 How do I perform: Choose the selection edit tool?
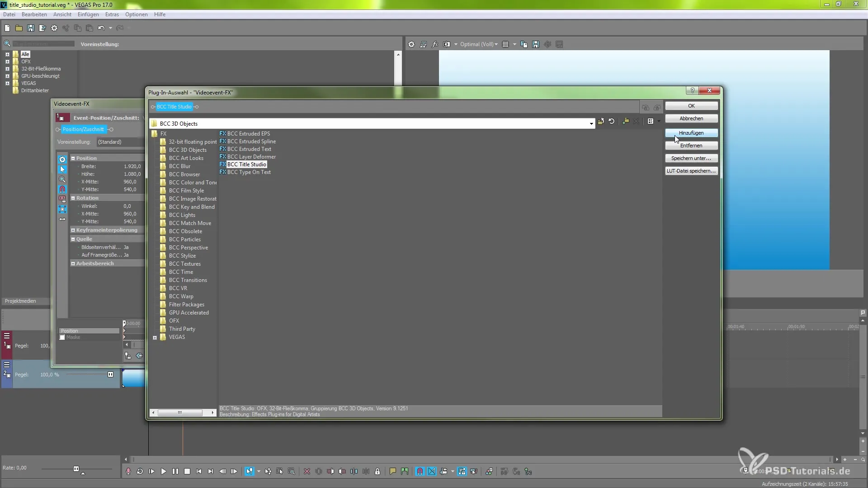[280, 471]
